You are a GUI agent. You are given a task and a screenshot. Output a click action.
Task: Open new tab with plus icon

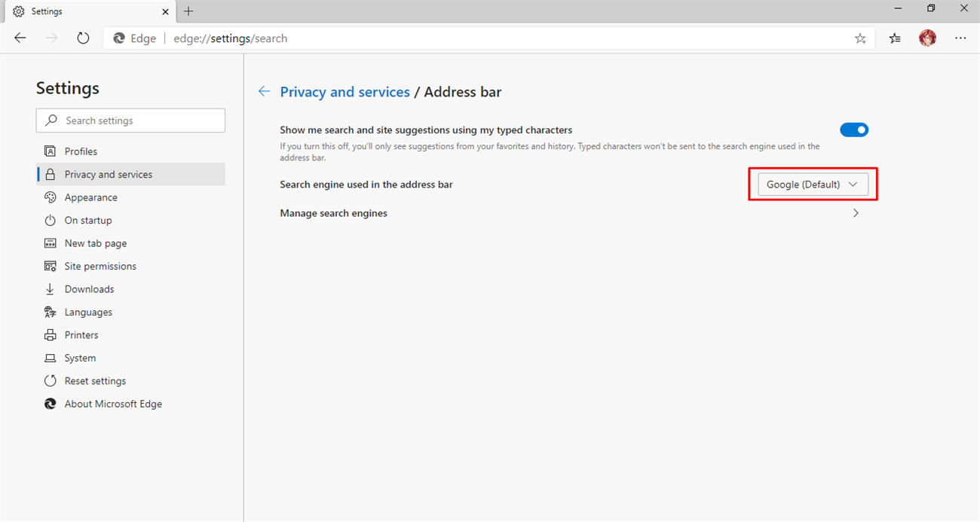point(188,11)
